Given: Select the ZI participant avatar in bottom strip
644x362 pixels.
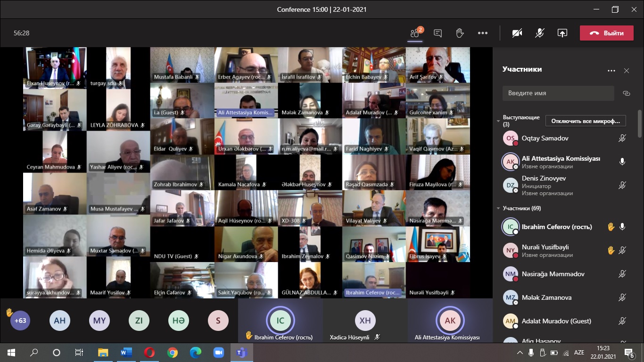Looking at the screenshot, I should [x=139, y=321].
